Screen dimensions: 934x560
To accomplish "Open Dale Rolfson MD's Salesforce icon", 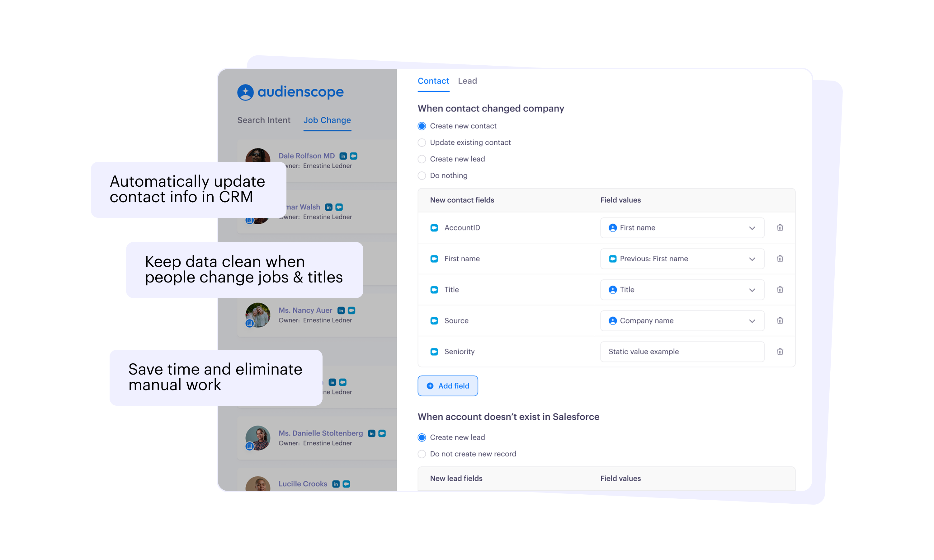I will pos(353,156).
